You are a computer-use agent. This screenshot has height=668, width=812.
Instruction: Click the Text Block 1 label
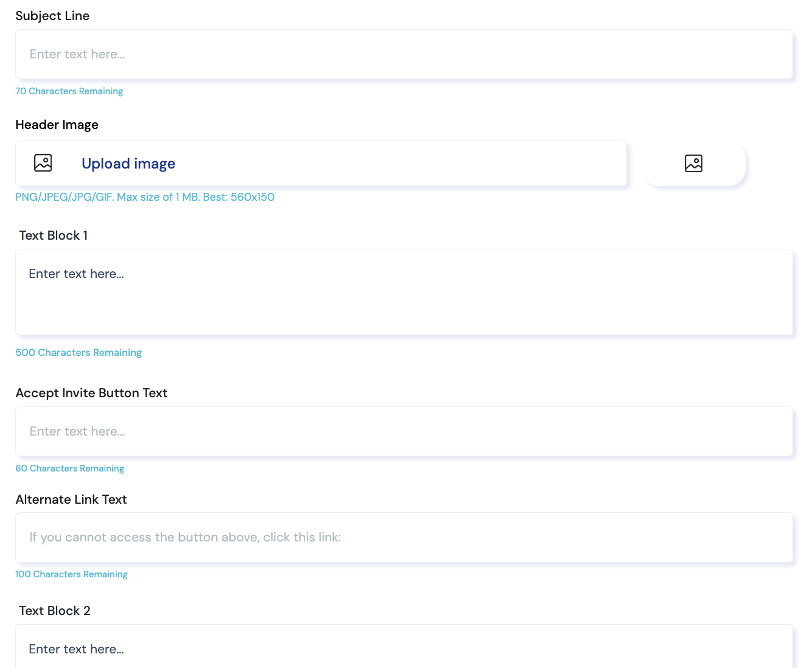tap(54, 235)
